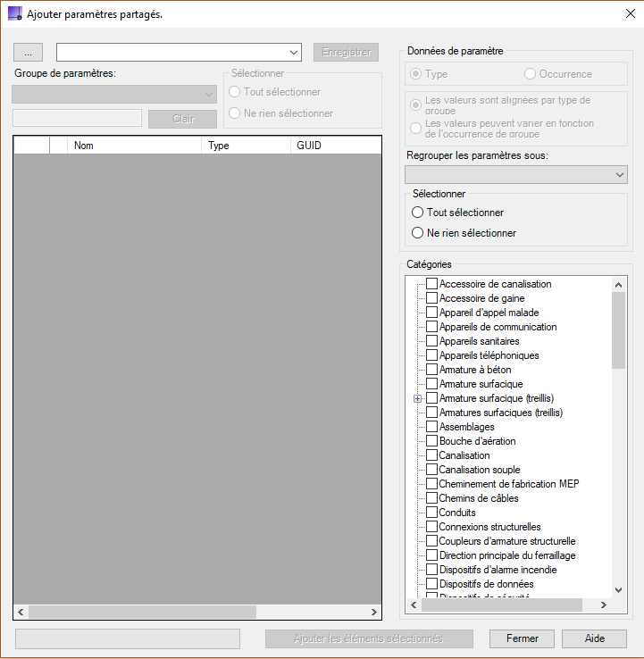Click the Enregistrer button
The width and height of the screenshot is (644, 659).
[x=346, y=52]
